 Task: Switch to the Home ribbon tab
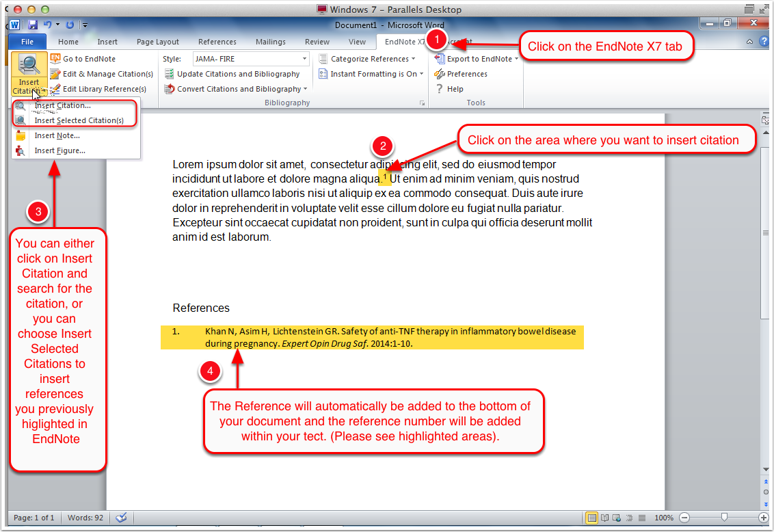pyautogui.click(x=68, y=42)
